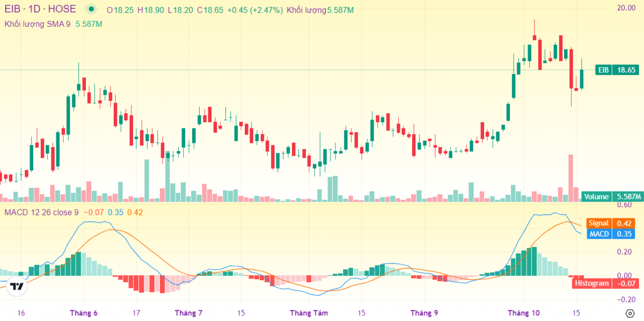Click the TradingView logo icon
The width and height of the screenshot is (644, 321).
tap(17, 286)
